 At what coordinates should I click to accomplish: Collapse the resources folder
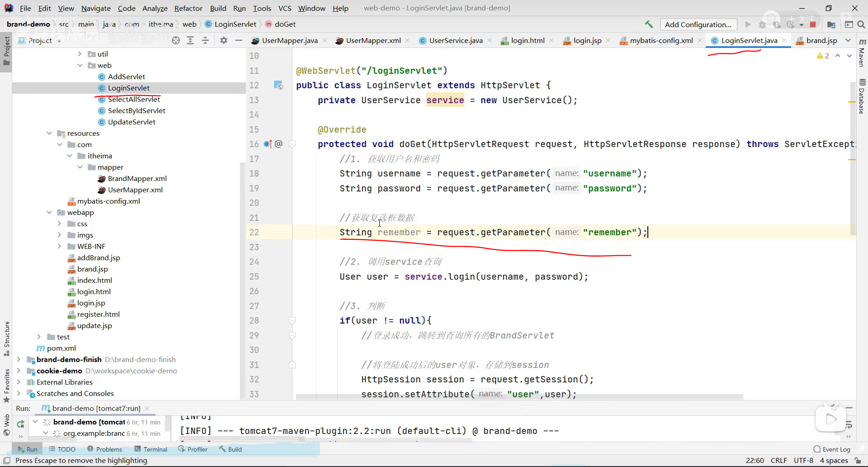coord(49,133)
